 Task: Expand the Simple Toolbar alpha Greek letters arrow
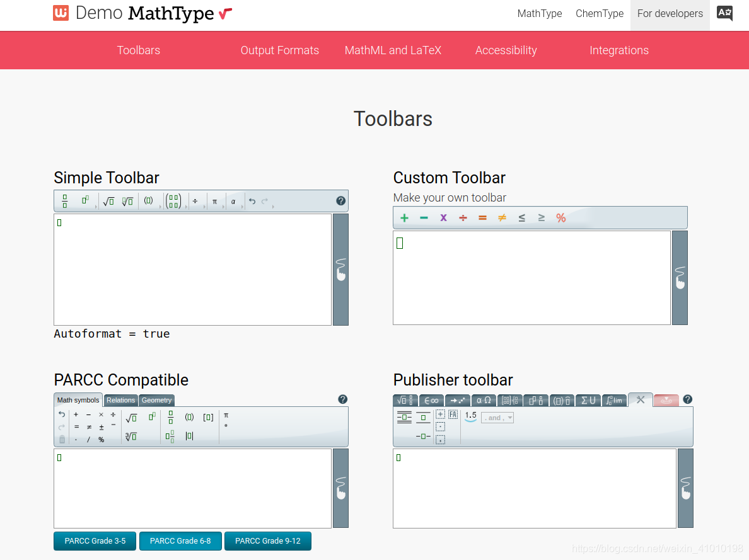tap(242, 207)
